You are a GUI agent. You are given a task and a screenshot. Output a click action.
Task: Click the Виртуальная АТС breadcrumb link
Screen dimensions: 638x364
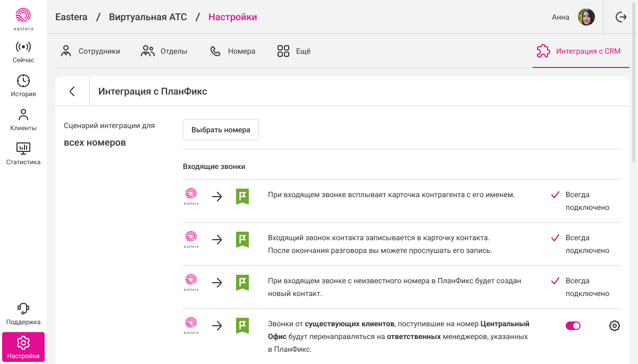coord(148,17)
